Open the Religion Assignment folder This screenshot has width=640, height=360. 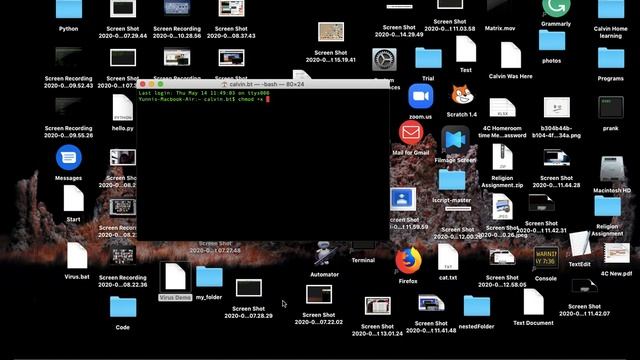607,206
